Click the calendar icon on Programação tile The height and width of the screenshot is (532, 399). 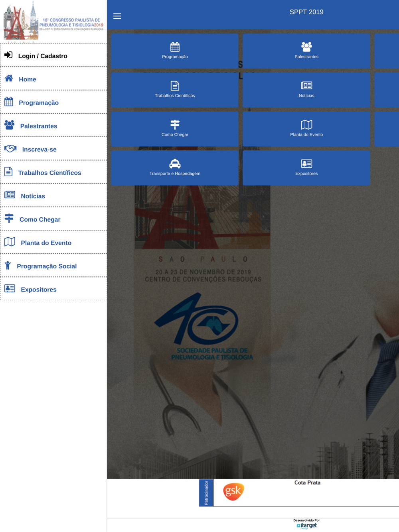[x=175, y=47]
